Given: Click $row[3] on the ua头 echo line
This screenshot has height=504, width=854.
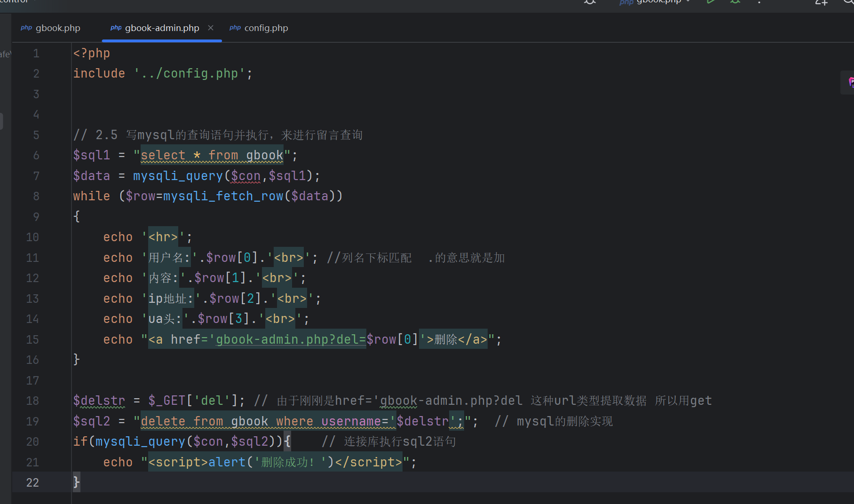Looking at the screenshot, I should pos(224,319).
